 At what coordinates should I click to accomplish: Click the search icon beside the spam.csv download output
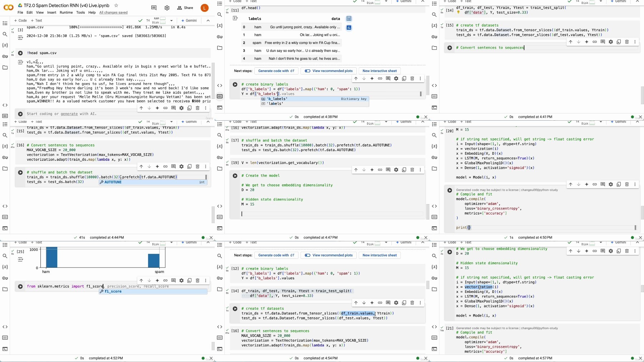click(5, 34)
